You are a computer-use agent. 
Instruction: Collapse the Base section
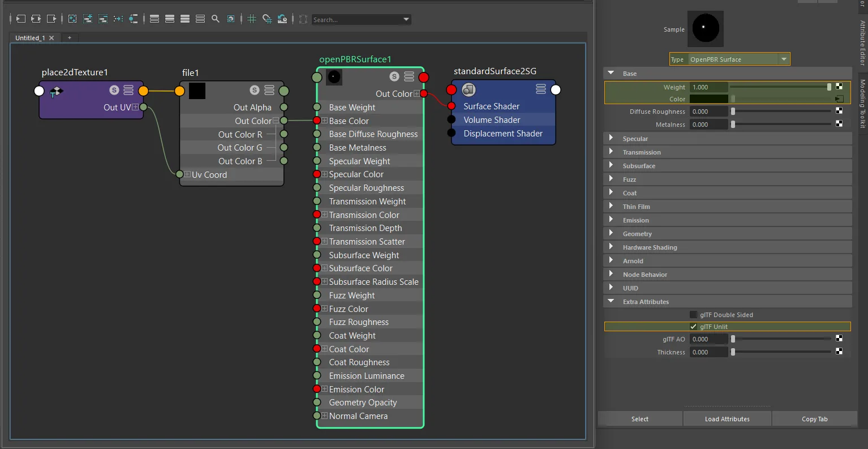click(x=611, y=73)
